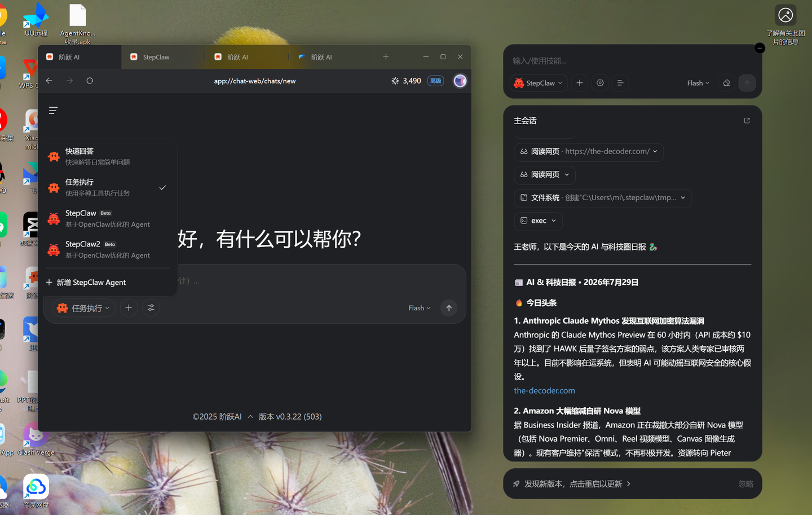Click the black minus collapse circle button

pos(760,48)
